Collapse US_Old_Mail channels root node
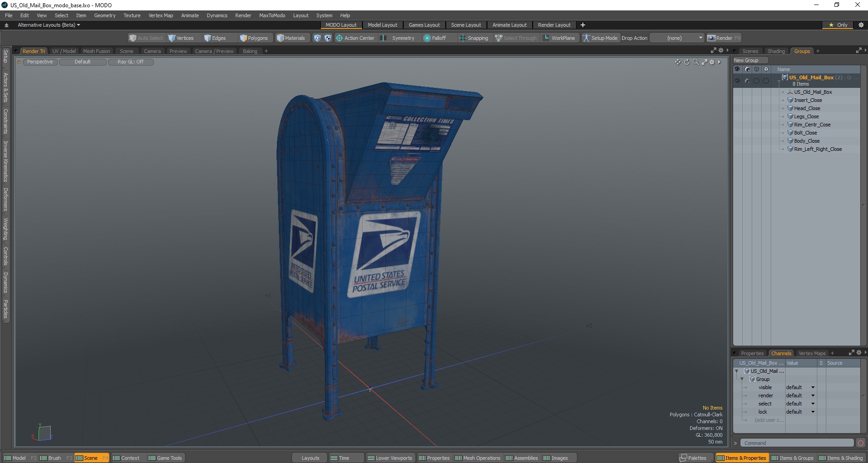This screenshot has height=463, width=868. pos(736,371)
